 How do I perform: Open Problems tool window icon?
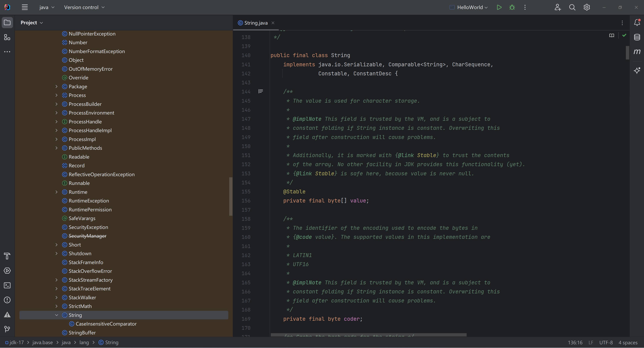coord(7,300)
